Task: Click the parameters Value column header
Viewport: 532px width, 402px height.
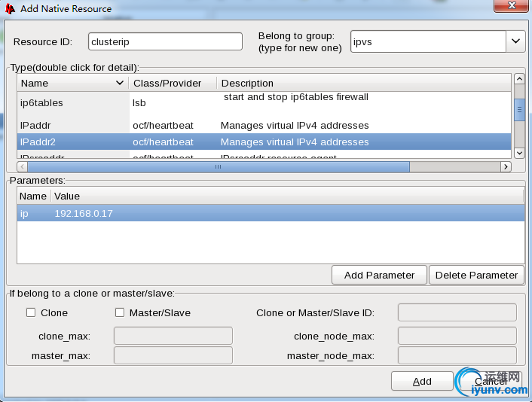Action: (288, 196)
